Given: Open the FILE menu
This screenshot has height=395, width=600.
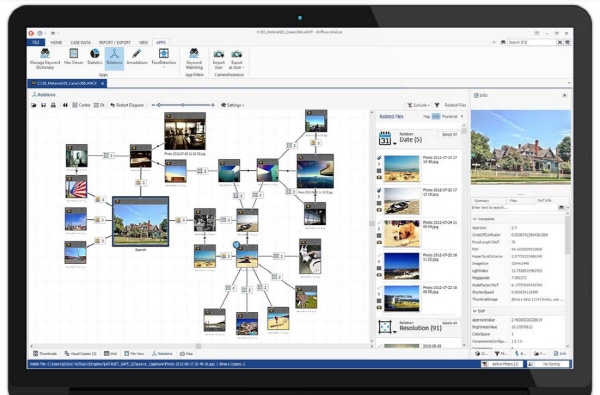Looking at the screenshot, I should point(36,42).
